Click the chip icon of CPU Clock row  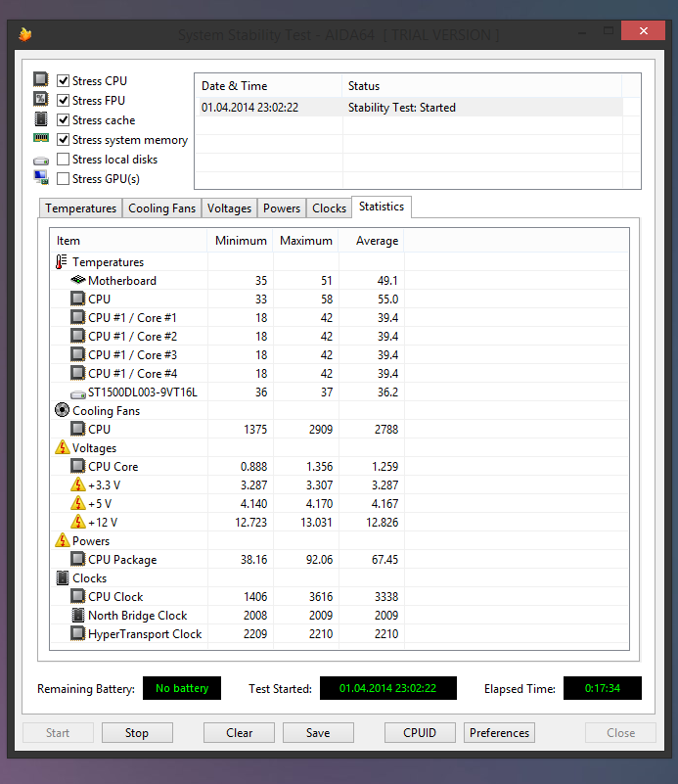pos(77,596)
